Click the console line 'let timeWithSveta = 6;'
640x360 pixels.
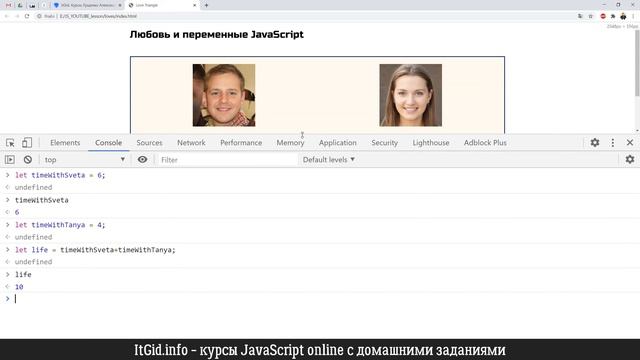coord(60,175)
